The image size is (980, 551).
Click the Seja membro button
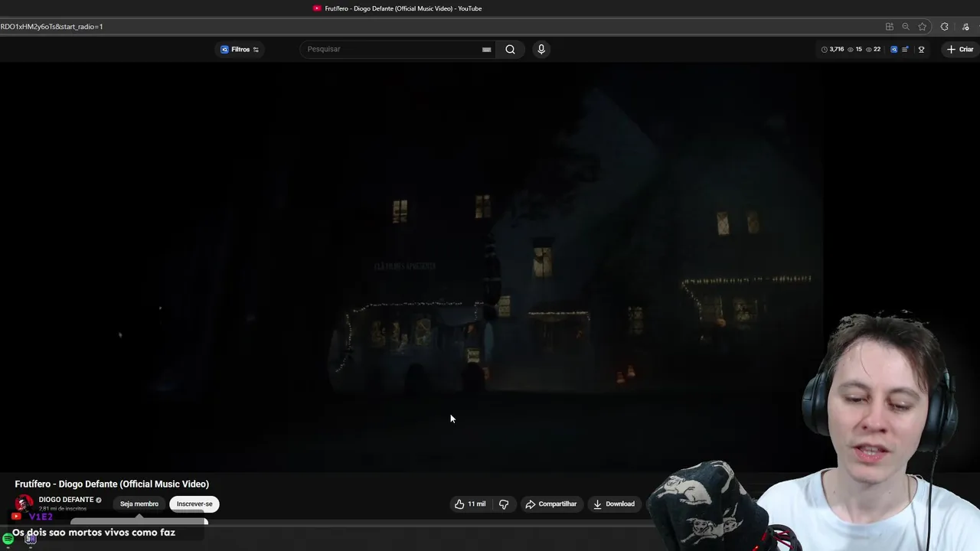139,504
